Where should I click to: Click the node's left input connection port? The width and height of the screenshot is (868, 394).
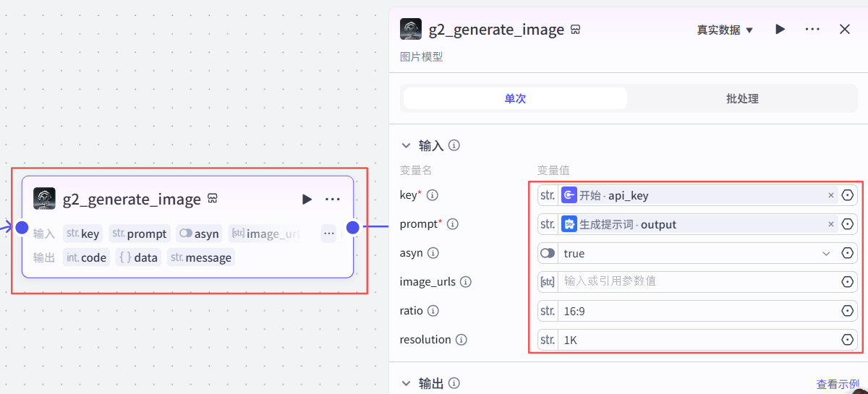22,228
